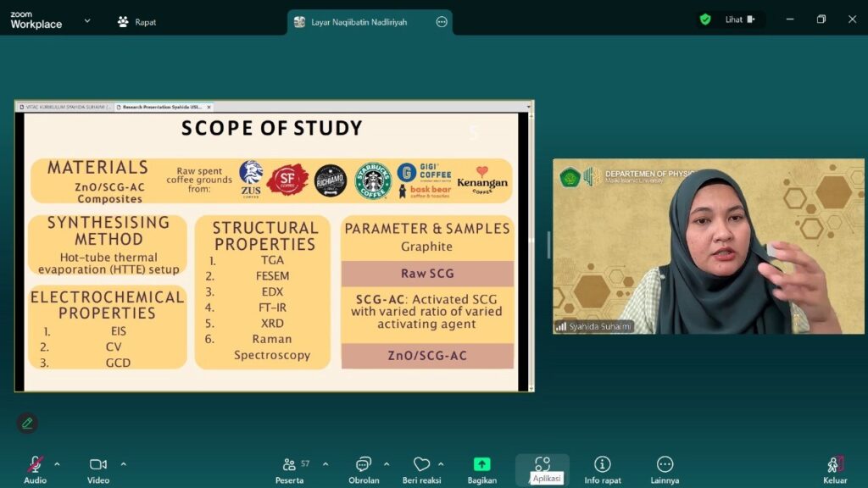
Task: Select the Layar Naqiibatin Nadliriyah tab
Action: pos(360,22)
